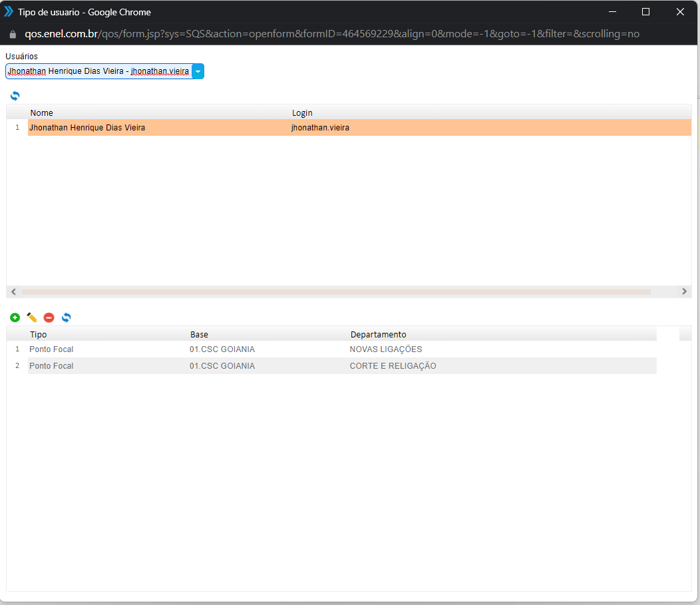Select the Jhonathan Henrique Dias Vieira row
This screenshot has width=700, height=605.
tap(87, 128)
